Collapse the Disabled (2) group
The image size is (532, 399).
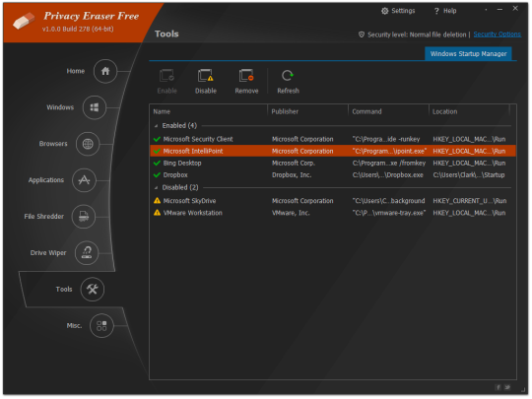(x=156, y=187)
